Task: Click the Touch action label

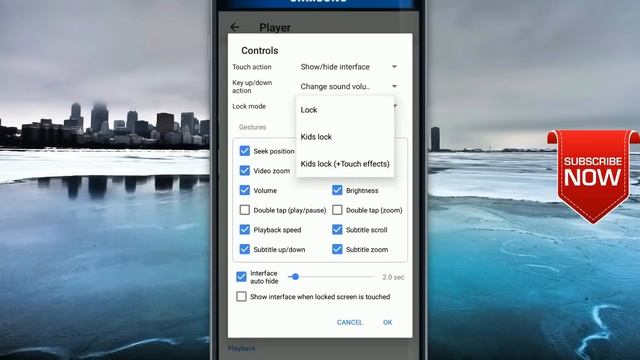Action: (252, 67)
